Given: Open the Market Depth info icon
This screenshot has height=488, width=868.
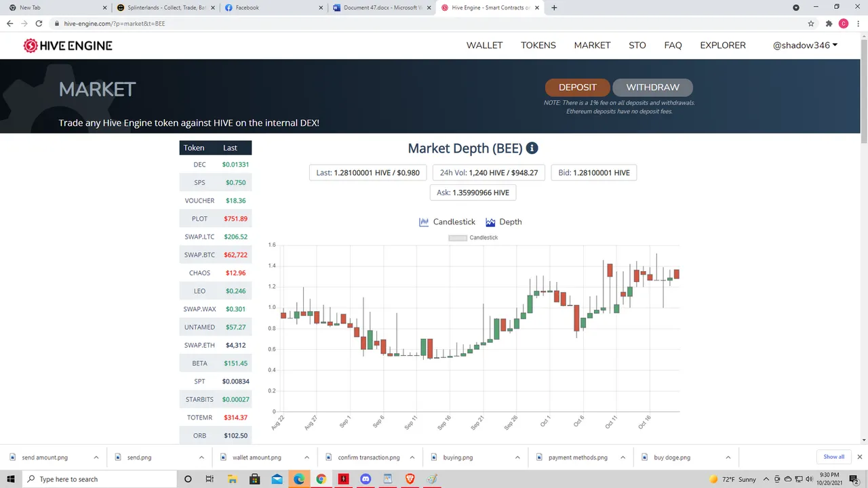Looking at the screenshot, I should [x=532, y=148].
